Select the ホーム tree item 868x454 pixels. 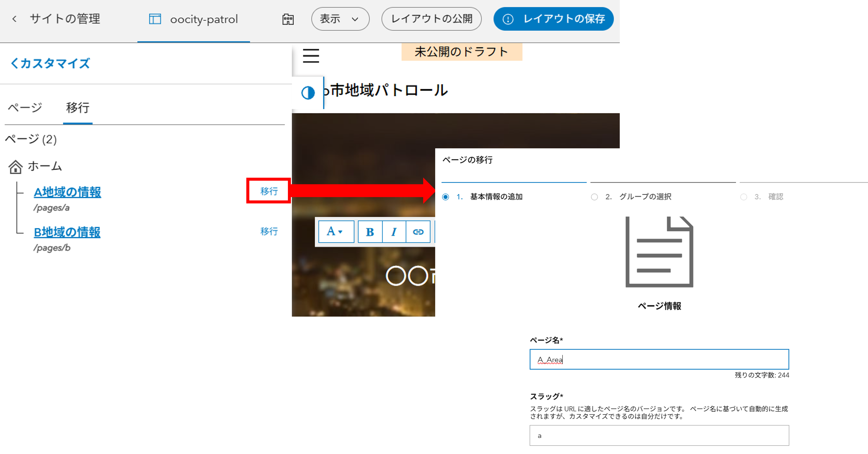(x=45, y=166)
